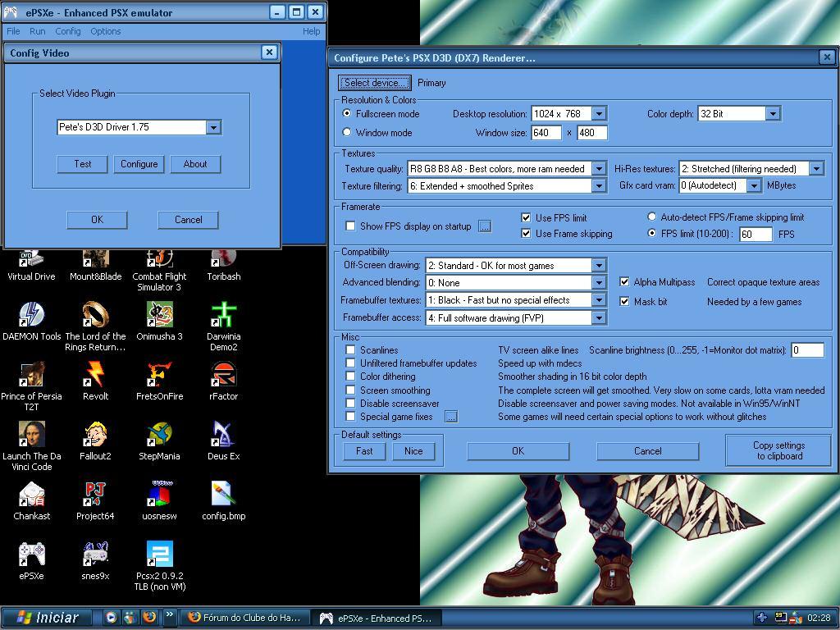Select the Launch The Da Vinci Code icon

point(32,446)
